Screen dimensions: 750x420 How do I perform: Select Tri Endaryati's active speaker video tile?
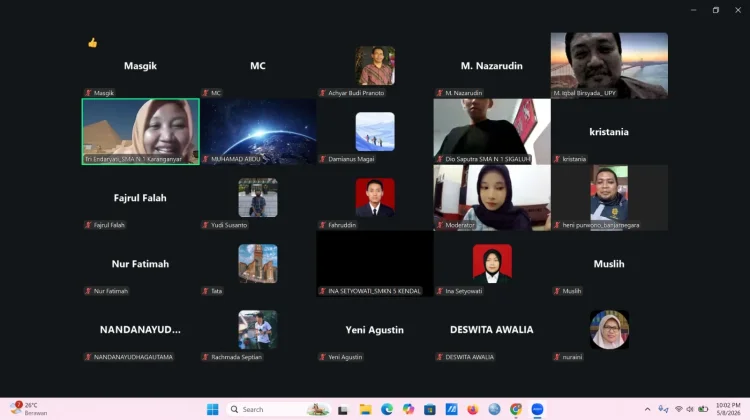coord(141,132)
